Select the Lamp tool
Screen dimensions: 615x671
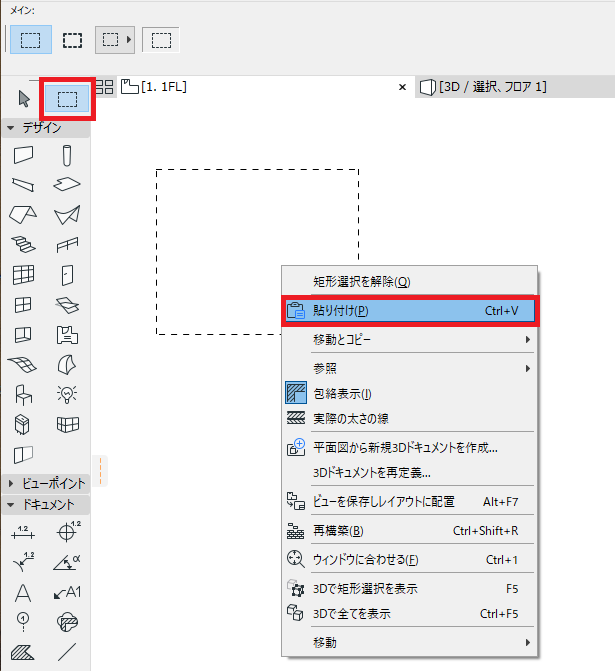point(67,395)
